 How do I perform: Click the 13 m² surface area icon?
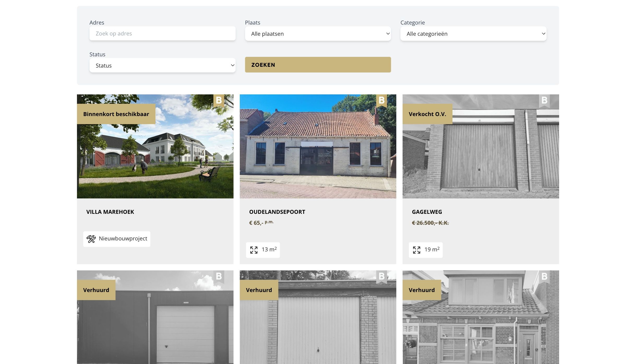(254, 250)
